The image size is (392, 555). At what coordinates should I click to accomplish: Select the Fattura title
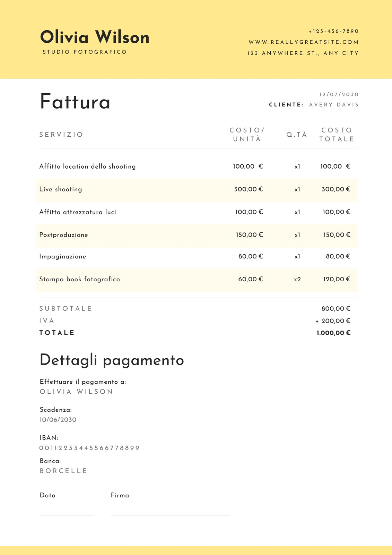pos(75,102)
